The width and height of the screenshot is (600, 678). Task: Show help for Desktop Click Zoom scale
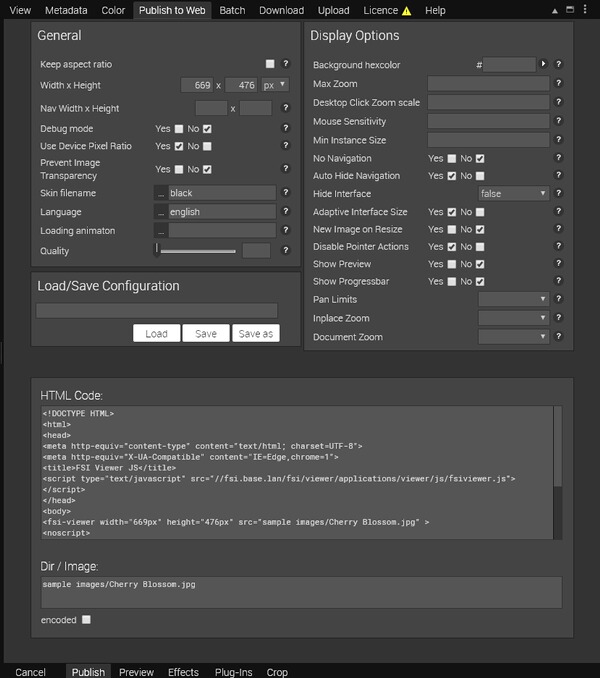click(x=559, y=102)
